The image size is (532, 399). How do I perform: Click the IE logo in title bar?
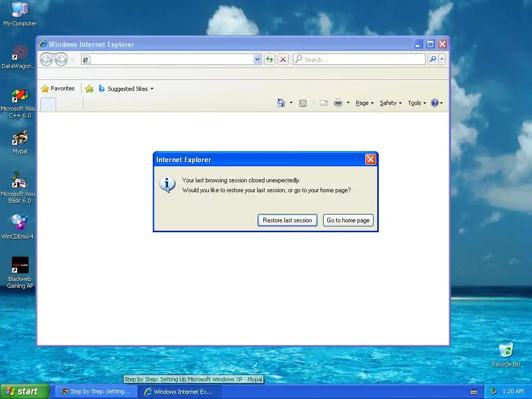[x=43, y=44]
